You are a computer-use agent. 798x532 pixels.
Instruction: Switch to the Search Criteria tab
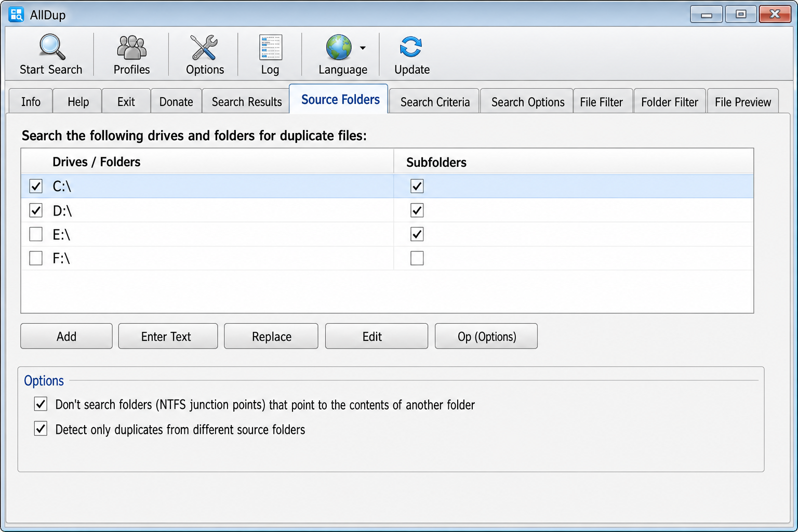coord(435,102)
